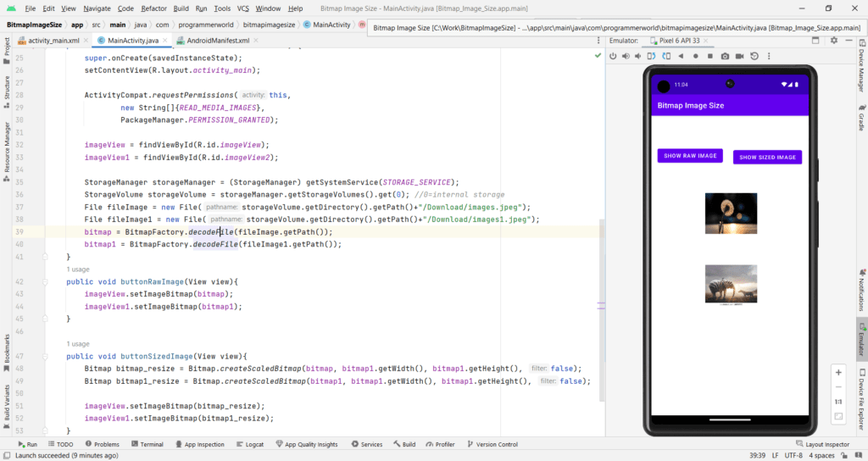
Task: Open the VCS menu
Action: pos(242,8)
